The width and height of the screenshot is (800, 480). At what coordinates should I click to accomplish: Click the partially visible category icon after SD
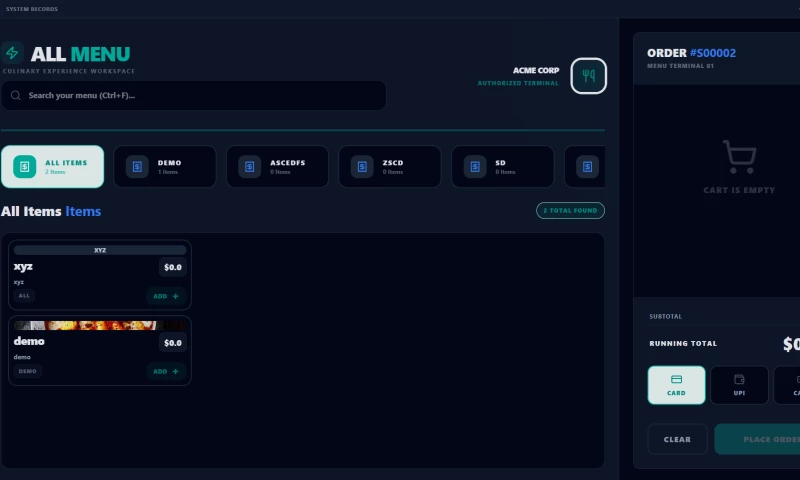(x=587, y=167)
